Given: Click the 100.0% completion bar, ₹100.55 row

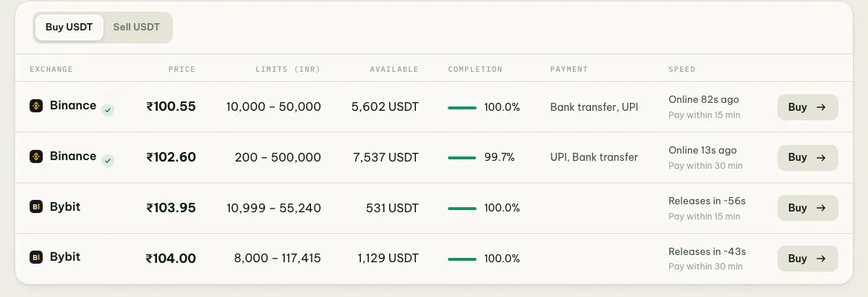Looking at the screenshot, I should tap(462, 107).
